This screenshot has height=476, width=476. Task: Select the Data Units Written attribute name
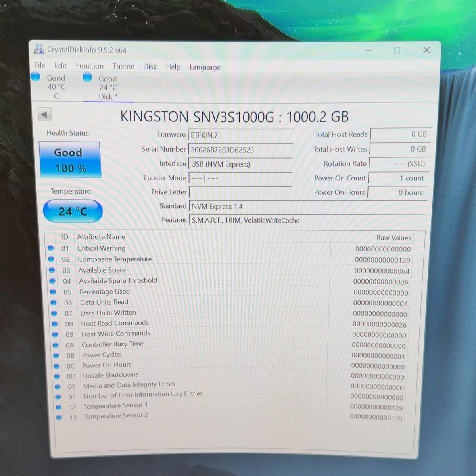pyautogui.click(x=108, y=313)
